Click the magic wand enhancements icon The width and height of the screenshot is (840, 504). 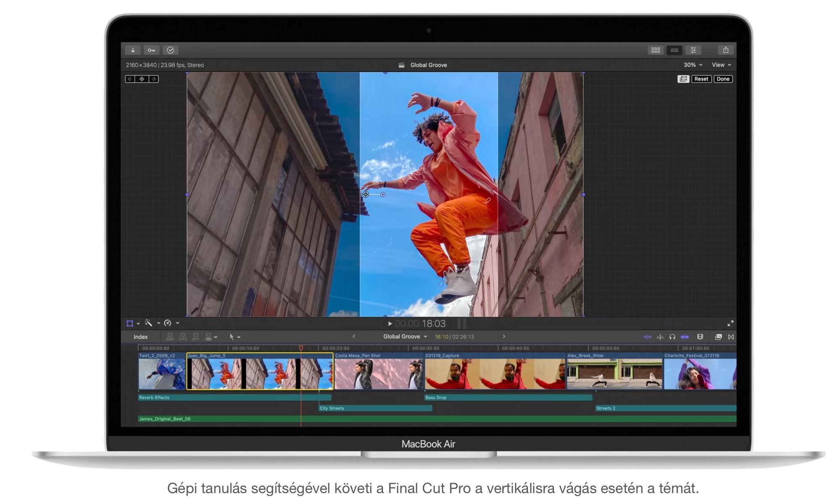(148, 323)
